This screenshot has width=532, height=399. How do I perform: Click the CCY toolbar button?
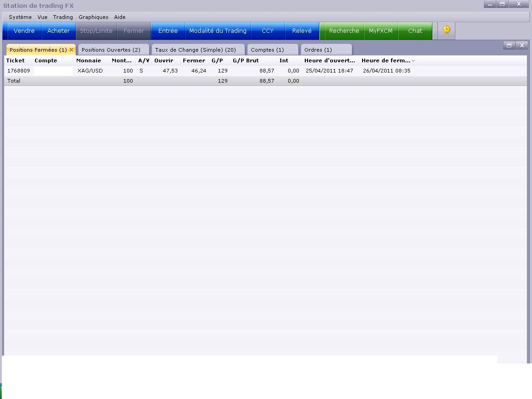coord(267,31)
